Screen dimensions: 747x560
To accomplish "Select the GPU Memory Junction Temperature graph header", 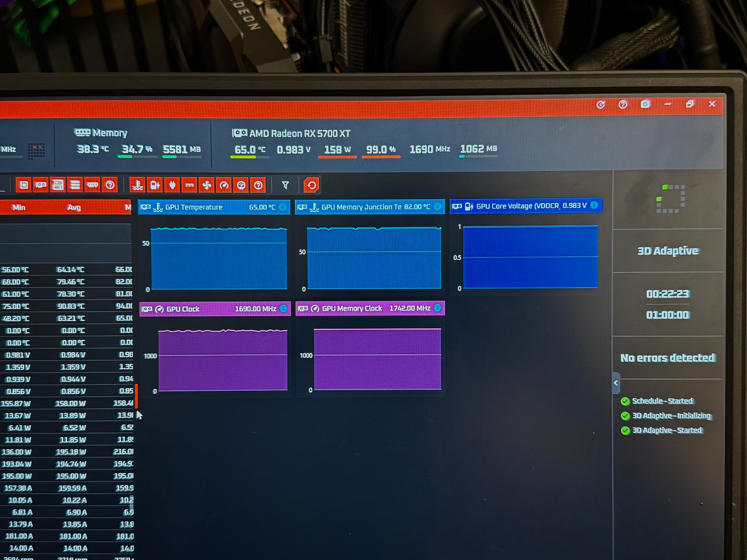I will click(x=370, y=207).
